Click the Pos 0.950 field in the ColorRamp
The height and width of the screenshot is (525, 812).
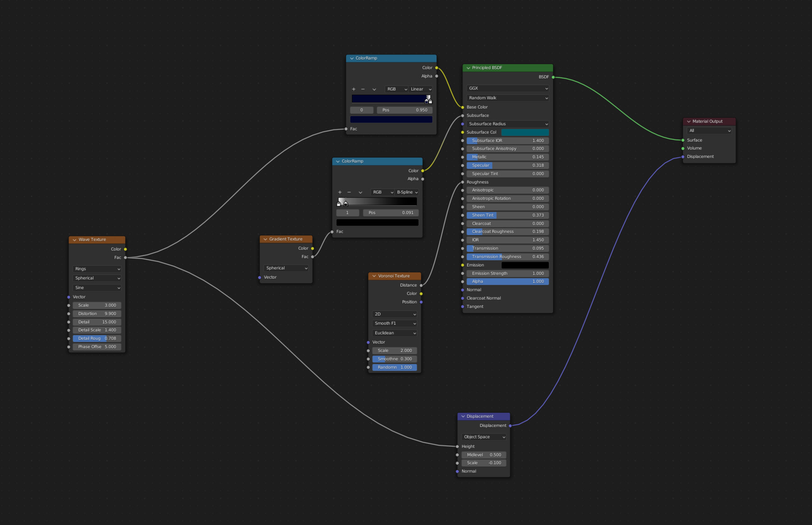click(x=405, y=110)
